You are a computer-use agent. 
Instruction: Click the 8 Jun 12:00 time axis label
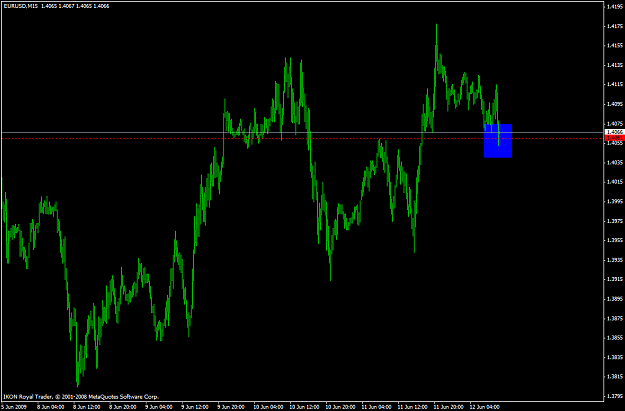pos(86,407)
